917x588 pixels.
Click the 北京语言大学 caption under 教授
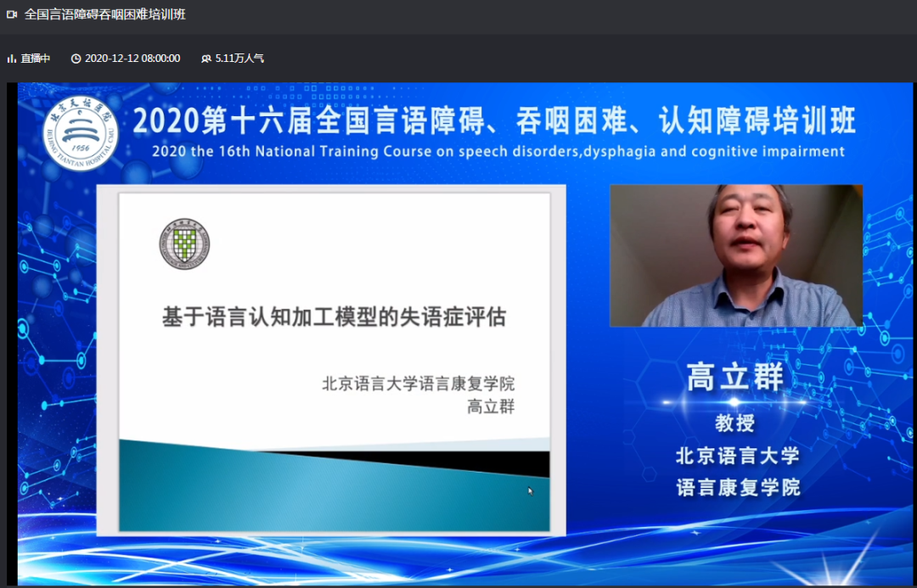738,456
